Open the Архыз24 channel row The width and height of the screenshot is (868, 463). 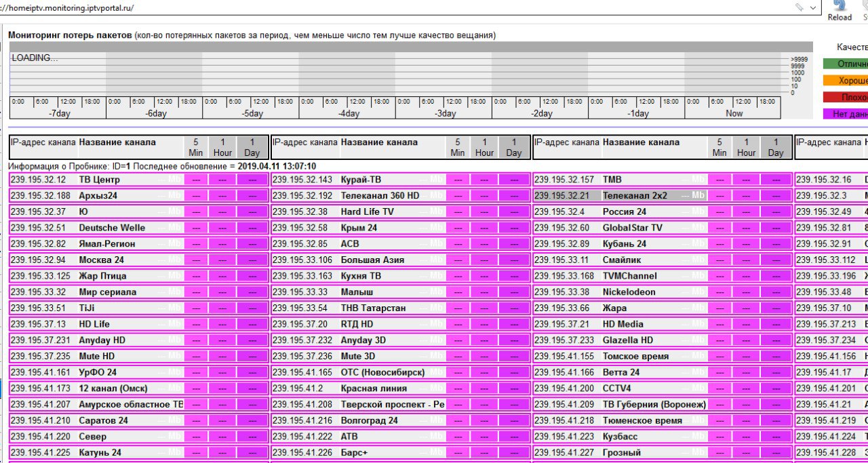click(138, 196)
